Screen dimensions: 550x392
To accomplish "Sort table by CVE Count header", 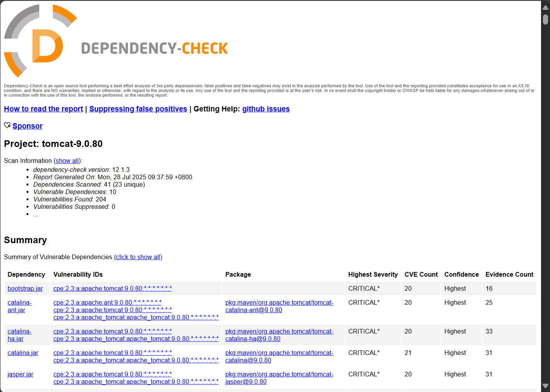I will click(421, 274).
